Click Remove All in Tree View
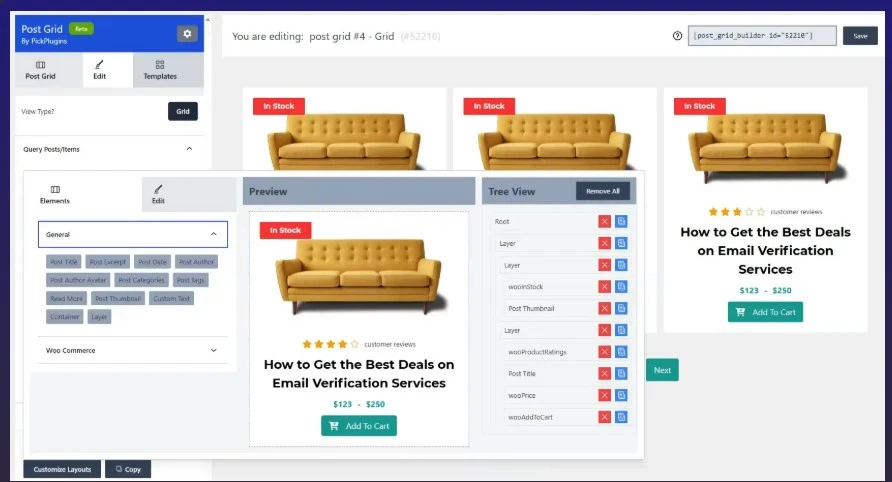The image size is (892, 482). 602,191
